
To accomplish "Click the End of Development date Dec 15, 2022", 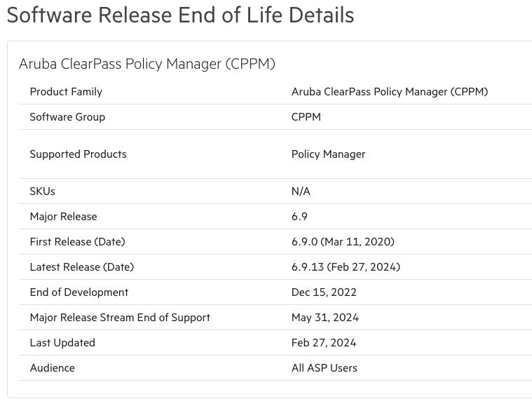I will coord(324,292).
